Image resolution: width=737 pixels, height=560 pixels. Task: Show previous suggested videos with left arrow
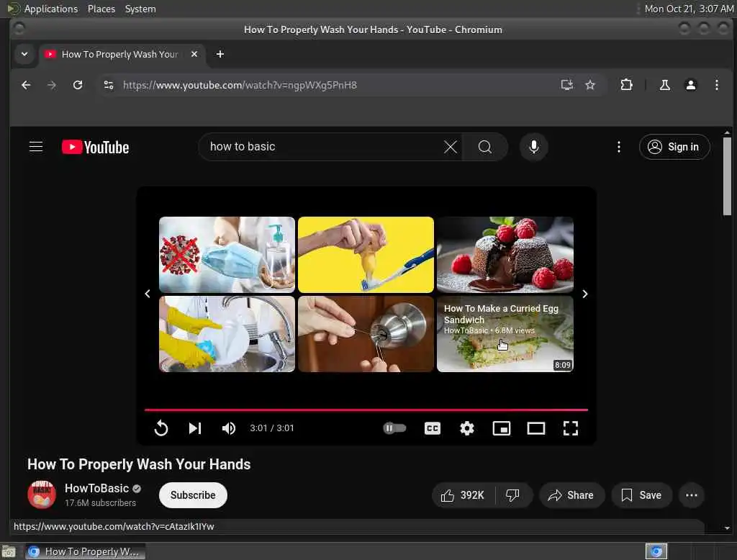[x=148, y=294]
